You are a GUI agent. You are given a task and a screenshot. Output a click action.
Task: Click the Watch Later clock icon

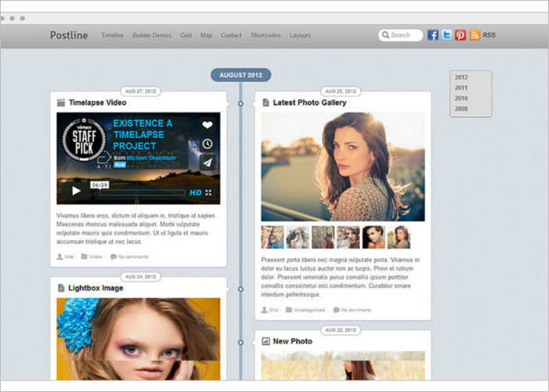pyautogui.click(x=207, y=143)
